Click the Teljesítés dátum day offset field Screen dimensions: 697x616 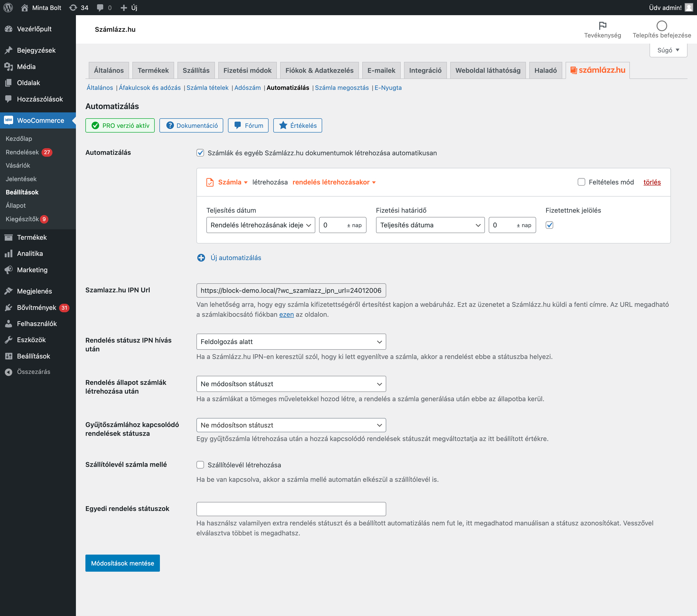(x=343, y=225)
